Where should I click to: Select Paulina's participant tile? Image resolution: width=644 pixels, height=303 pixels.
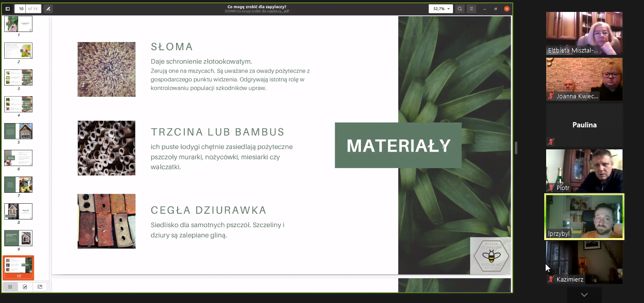(x=584, y=125)
